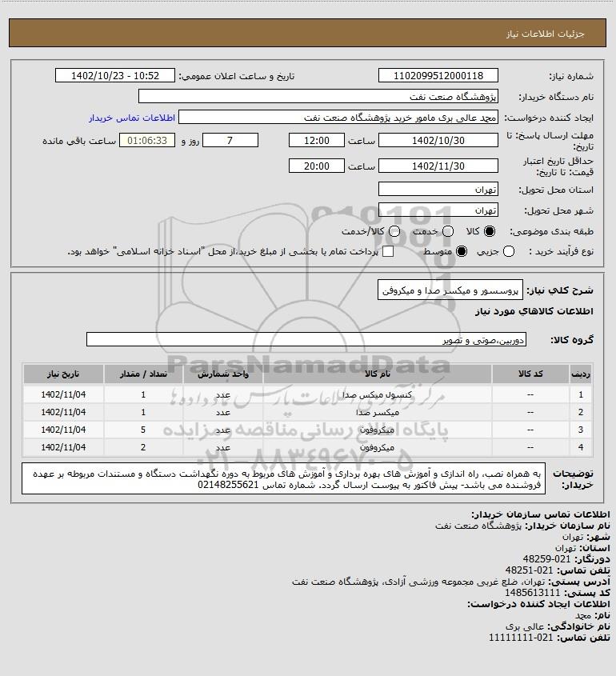616x676 pixels.
Task: Select the کنسول میکس صدا row name
Action: point(377,395)
